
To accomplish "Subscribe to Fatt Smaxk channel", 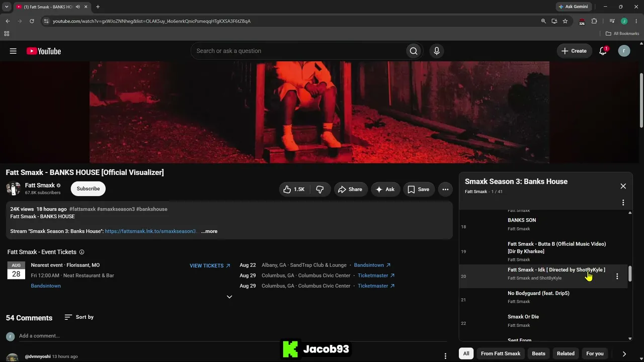I will point(88,189).
